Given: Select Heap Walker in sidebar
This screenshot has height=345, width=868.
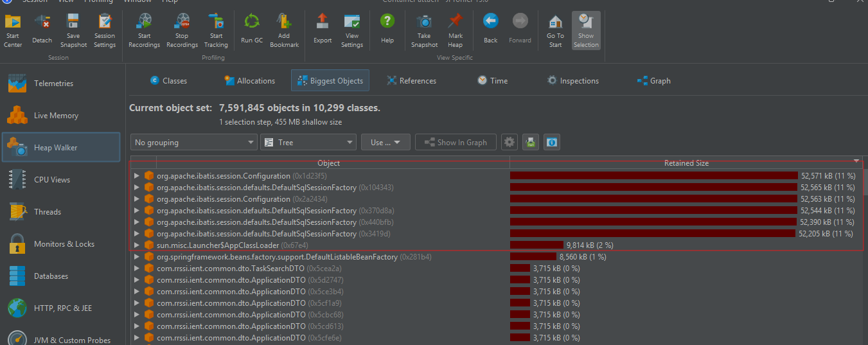Looking at the screenshot, I should [x=61, y=148].
